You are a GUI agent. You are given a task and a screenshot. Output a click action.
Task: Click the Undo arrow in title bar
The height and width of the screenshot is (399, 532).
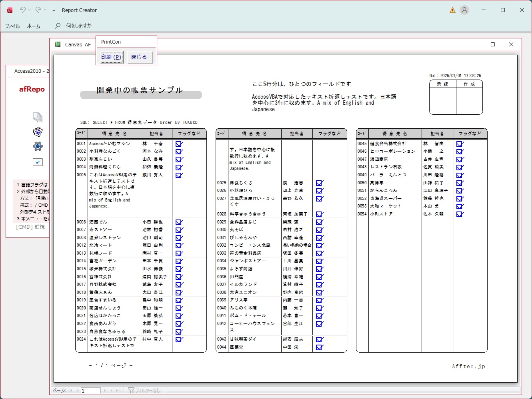point(22,10)
